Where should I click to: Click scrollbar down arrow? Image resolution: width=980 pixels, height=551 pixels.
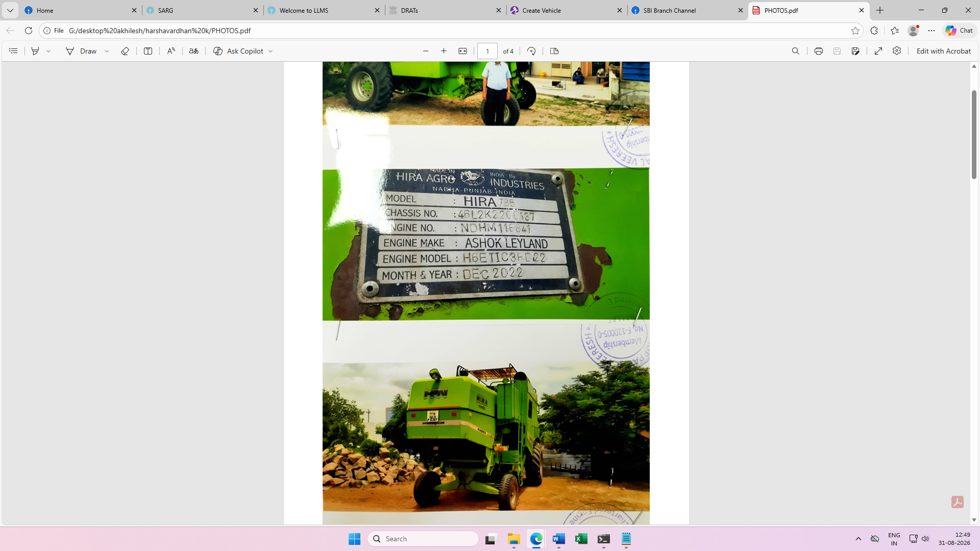pyautogui.click(x=974, y=520)
